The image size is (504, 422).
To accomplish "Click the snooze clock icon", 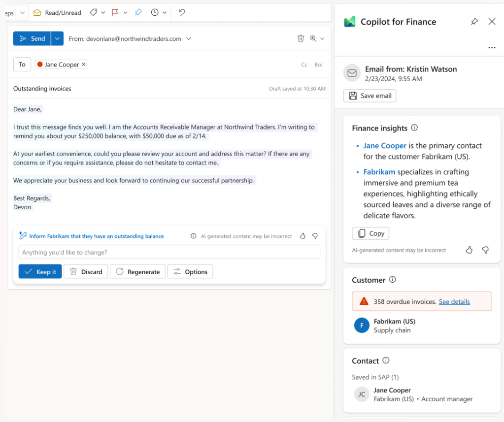I will click(155, 12).
